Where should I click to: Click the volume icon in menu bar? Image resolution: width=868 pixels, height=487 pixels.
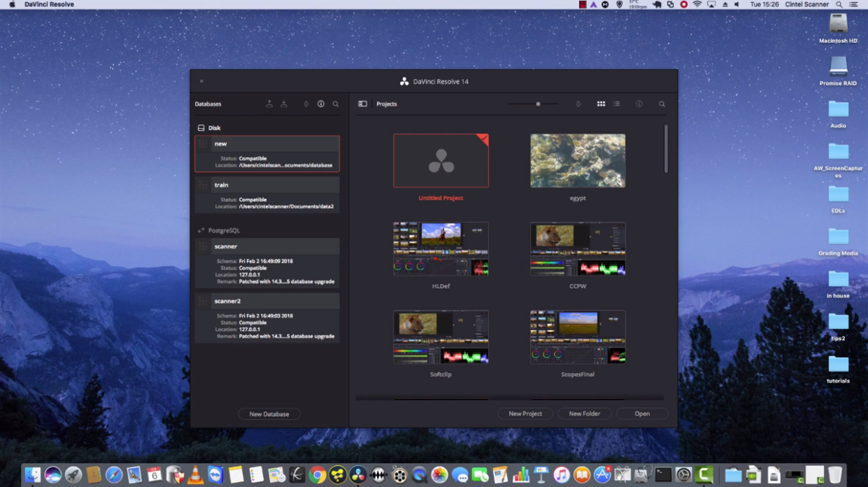[x=737, y=4]
